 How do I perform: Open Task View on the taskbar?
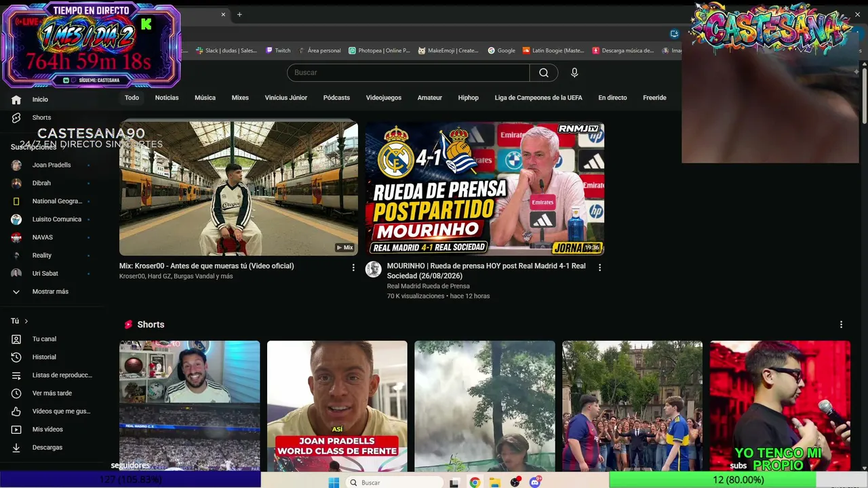pyautogui.click(x=454, y=483)
